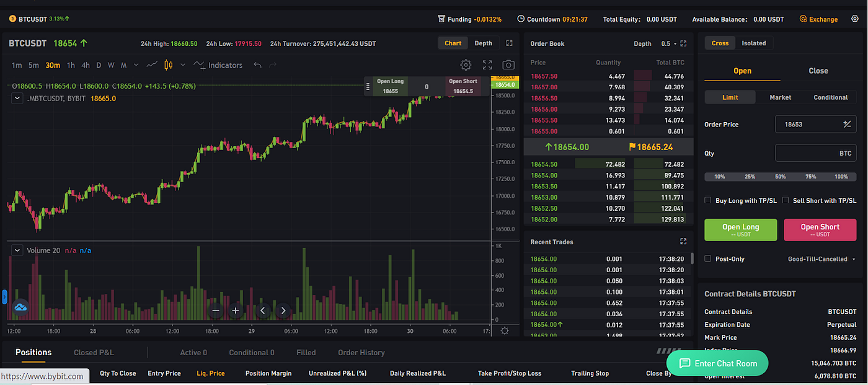Click the Open Long button
The width and height of the screenshot is (868, 385).
click(x=740, y=229)
